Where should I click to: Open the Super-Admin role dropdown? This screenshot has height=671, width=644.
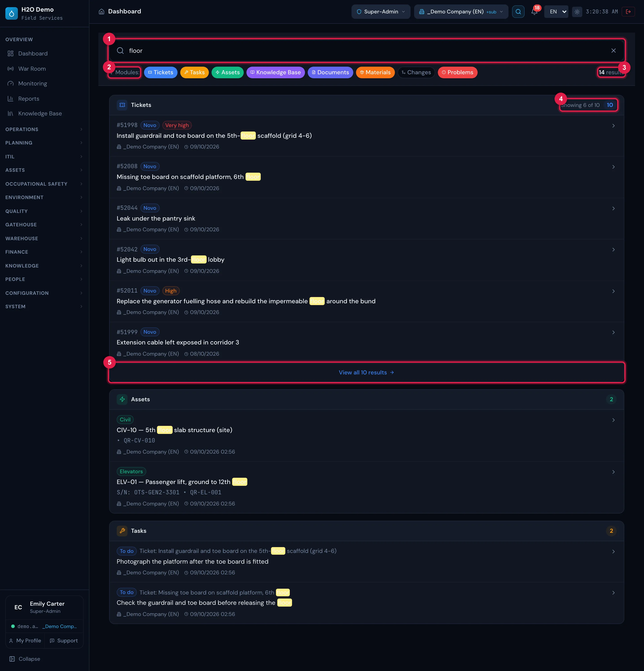(381, 12)
